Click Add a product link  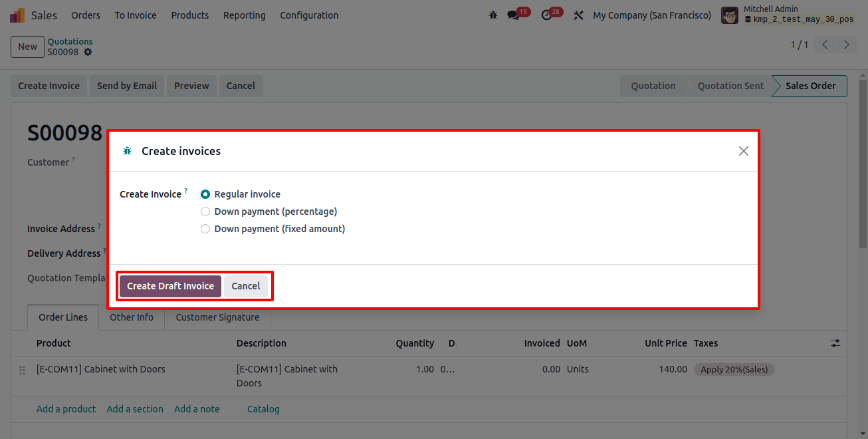pos(66,409)
